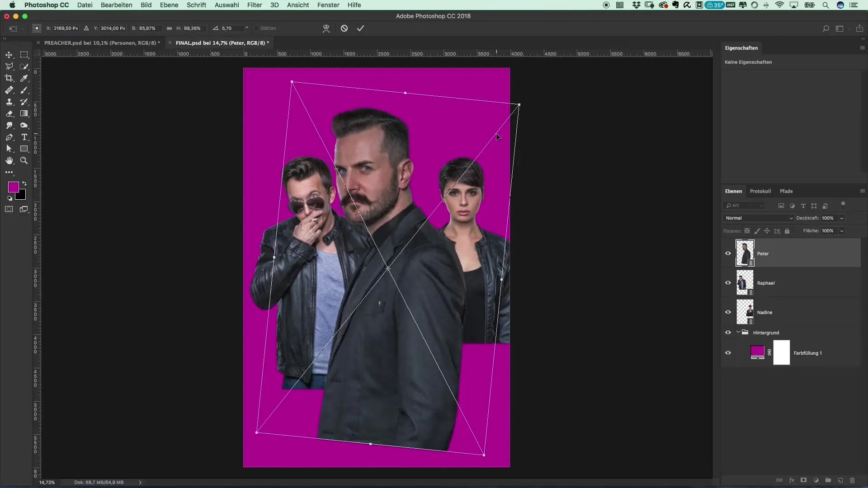This screenshot has width=868, height=488.
Task: Switch to the Pfade tab
Action: tap(786, 191)
